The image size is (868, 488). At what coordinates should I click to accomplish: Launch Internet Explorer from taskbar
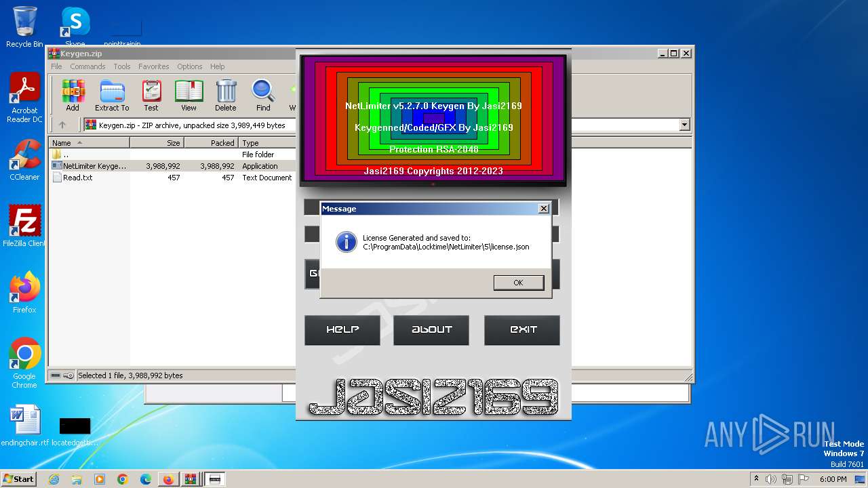[x=54, y=479]
